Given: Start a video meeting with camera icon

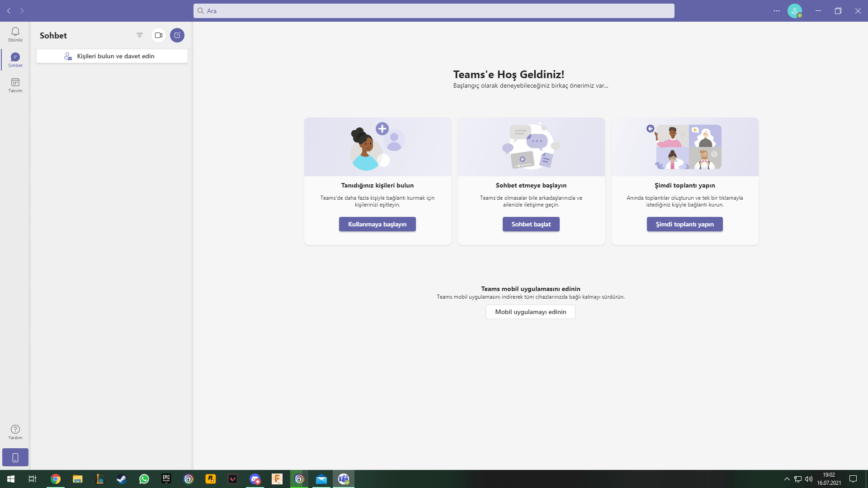Looking at the screenshot, I should [159, 35].
